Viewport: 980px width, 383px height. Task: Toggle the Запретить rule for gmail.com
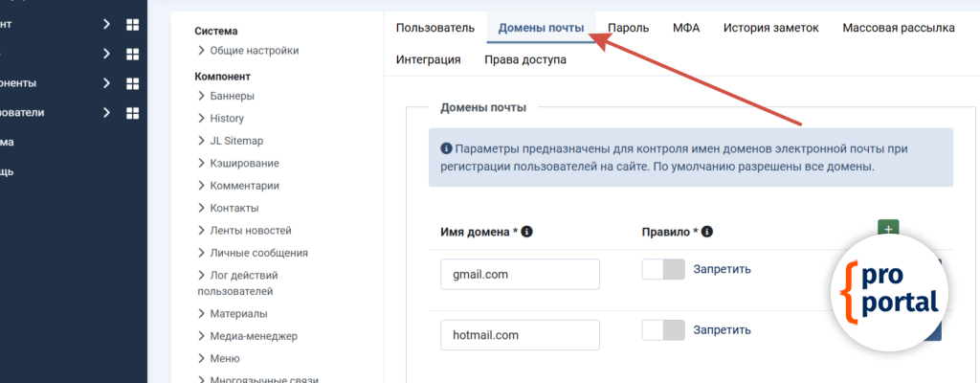pos(663,269)
